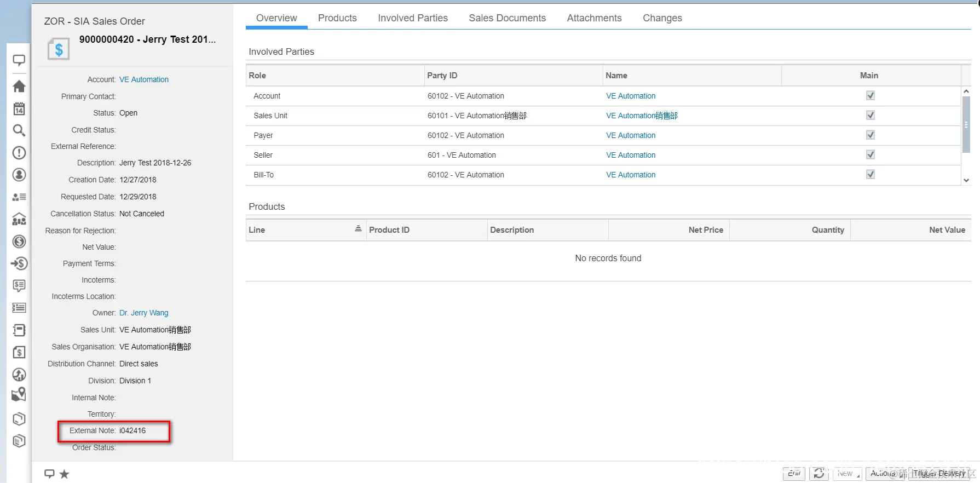Select External Note value i042416
The height and width of the screenshot is (483, 980).
click(x=132, y=430)
